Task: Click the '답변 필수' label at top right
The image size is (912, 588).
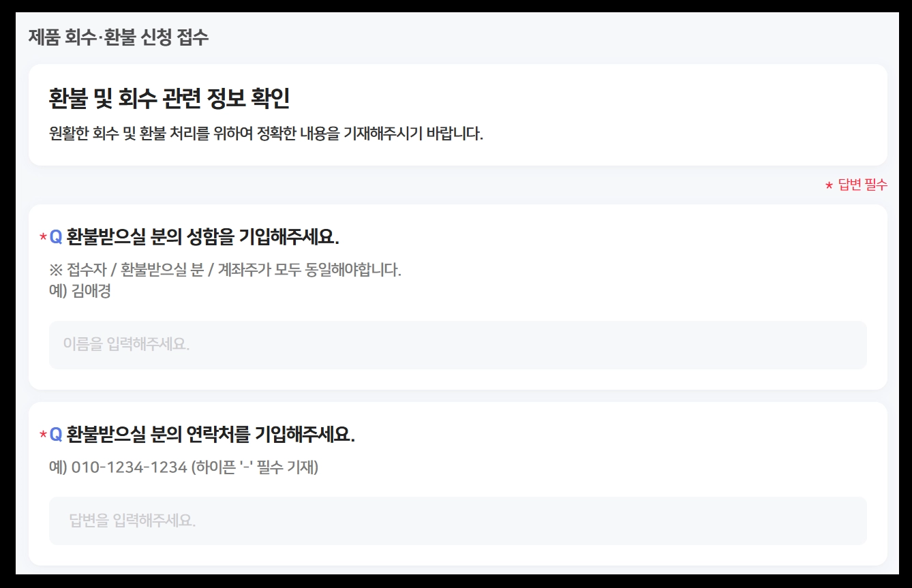Action: pyautogui.click(x=862, y=184)
